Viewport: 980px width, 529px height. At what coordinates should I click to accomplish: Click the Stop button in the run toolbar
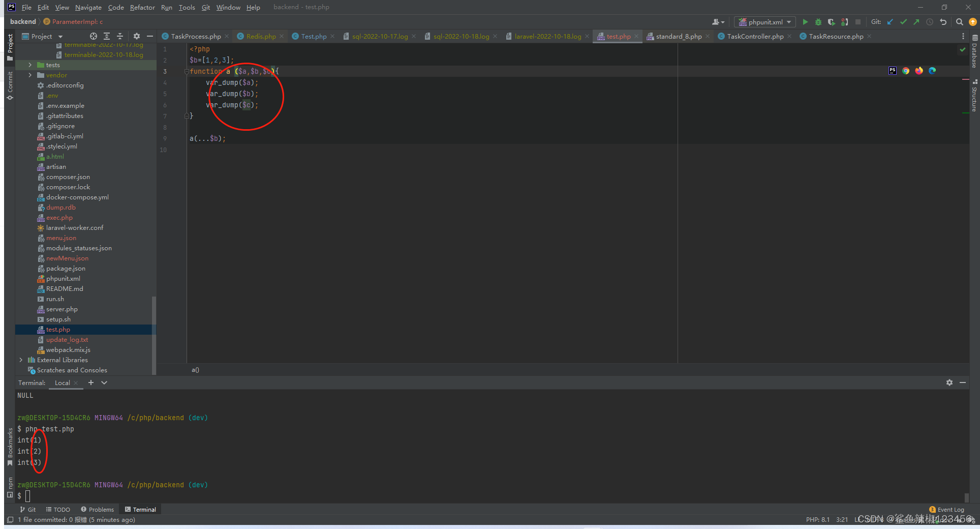click(858, 22)
